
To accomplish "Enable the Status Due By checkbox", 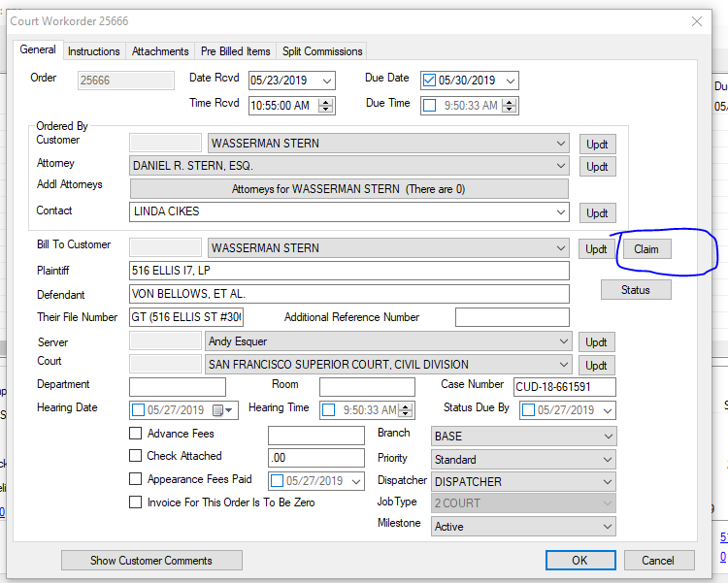I will pyautogui.click(x=528, y=410).
